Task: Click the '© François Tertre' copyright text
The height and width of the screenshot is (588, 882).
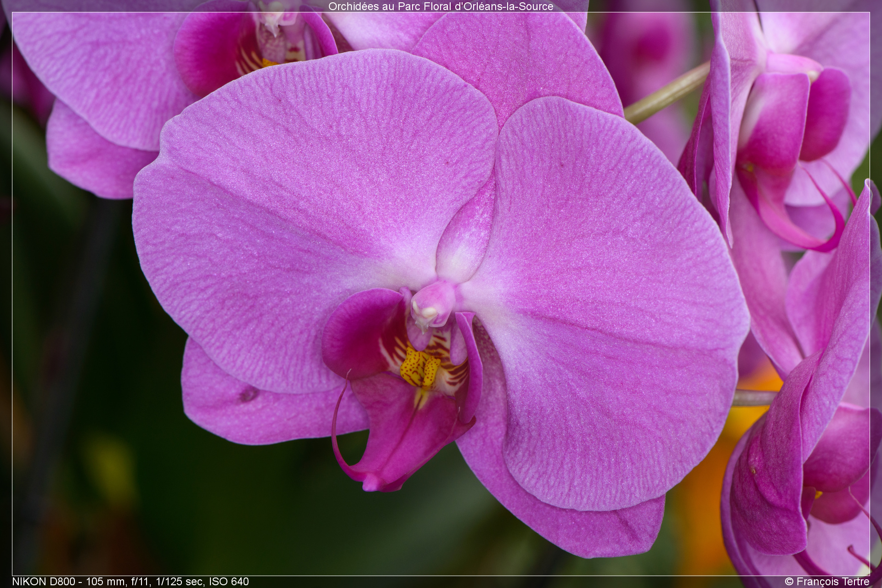Action: pyautogui.click(x=827, y=582)
